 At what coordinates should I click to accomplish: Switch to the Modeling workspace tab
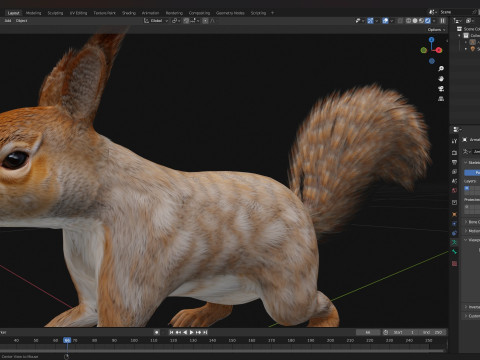click(x=33, y=13)
